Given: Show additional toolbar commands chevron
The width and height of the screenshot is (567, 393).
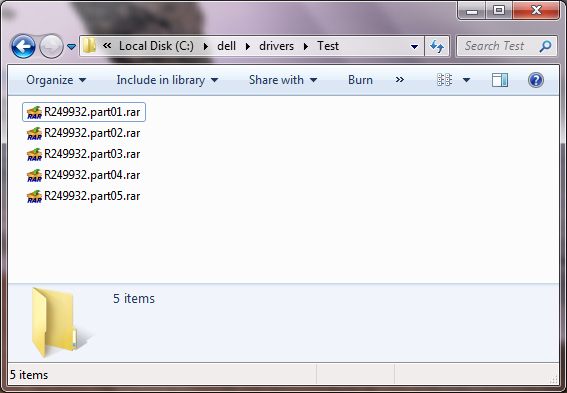Looking at the screenshot, I should click(x=400, y=80).
